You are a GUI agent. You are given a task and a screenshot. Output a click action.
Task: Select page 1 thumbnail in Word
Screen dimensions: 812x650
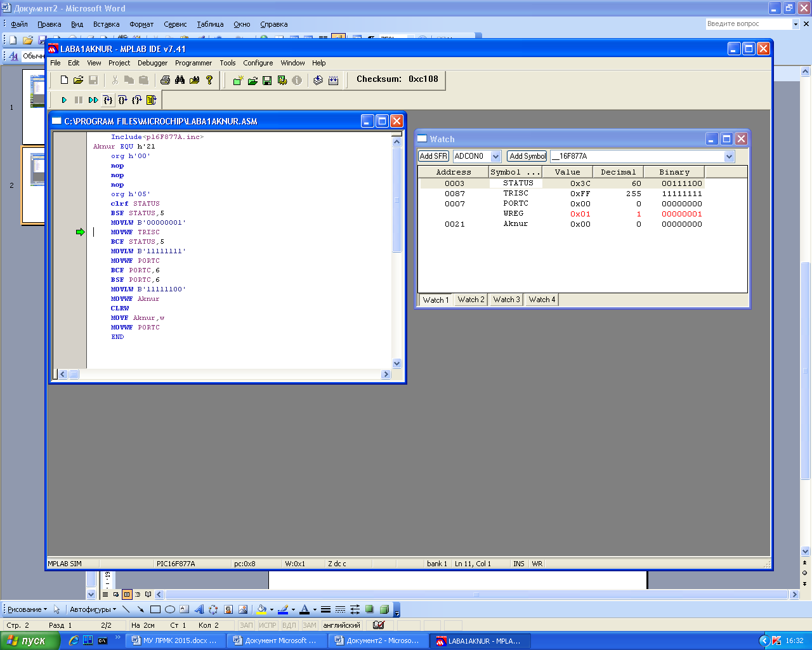pyautogui.click(x=34, y=107)
